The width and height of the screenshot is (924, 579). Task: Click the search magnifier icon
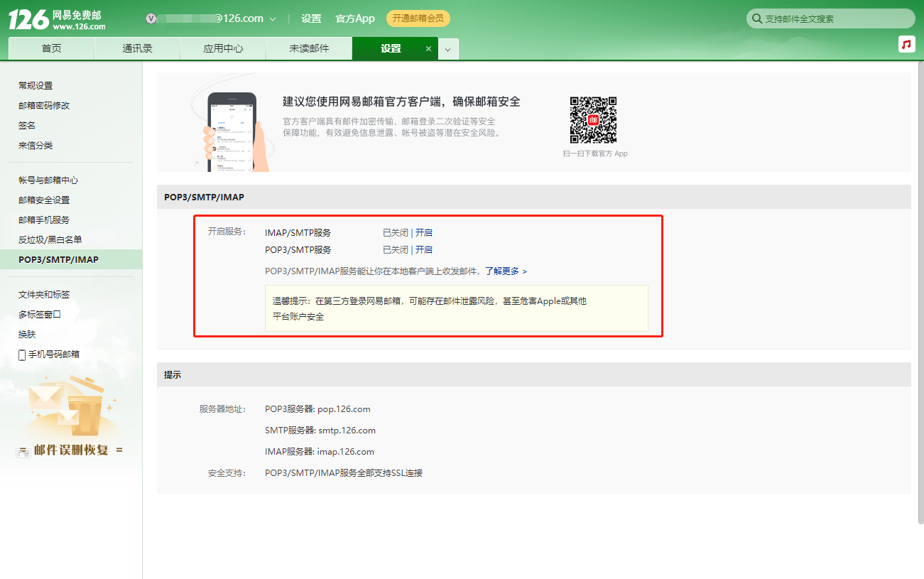coord(757,18)
